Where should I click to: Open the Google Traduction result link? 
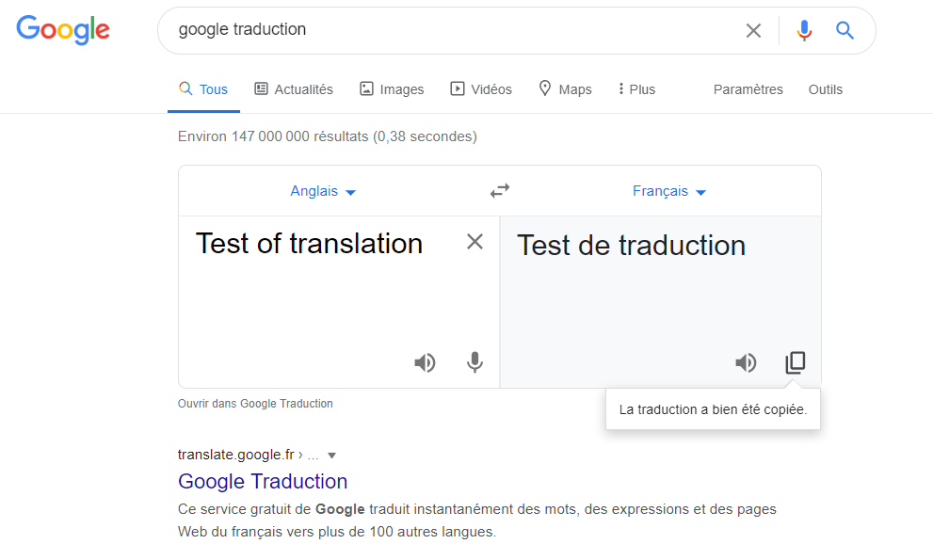(263, 481)
